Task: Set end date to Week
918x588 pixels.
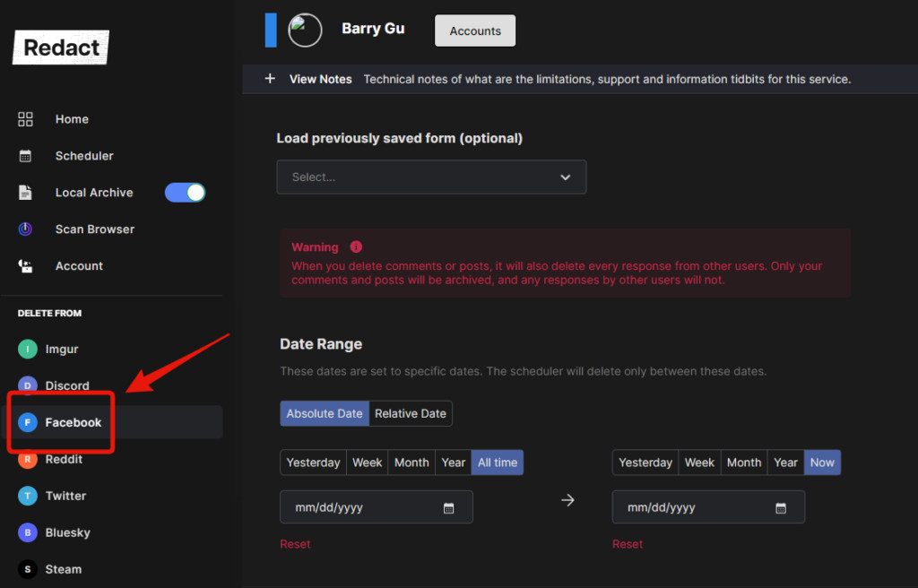Action: click(699, 463)
